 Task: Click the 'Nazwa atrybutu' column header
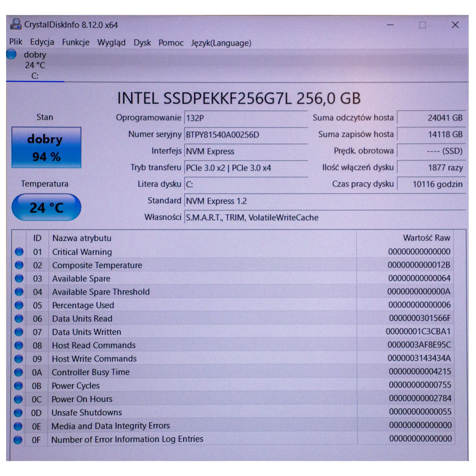[x=82, y=238]
